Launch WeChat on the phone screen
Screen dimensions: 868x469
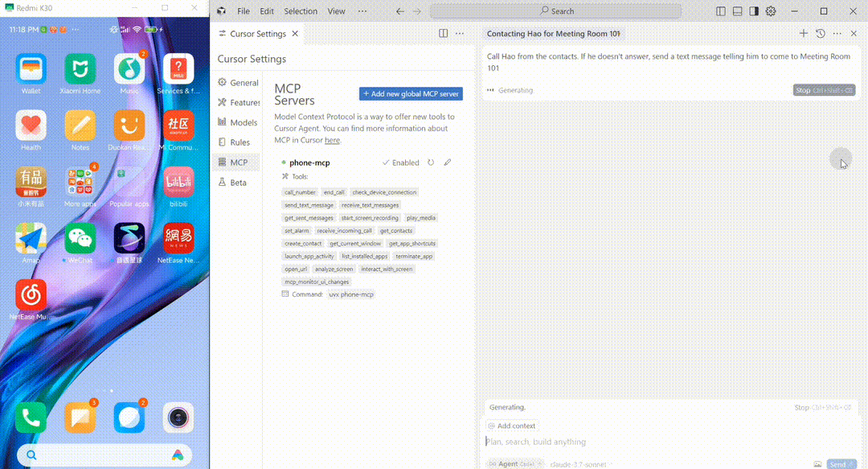pyautogui.click(x=80, y=238)
